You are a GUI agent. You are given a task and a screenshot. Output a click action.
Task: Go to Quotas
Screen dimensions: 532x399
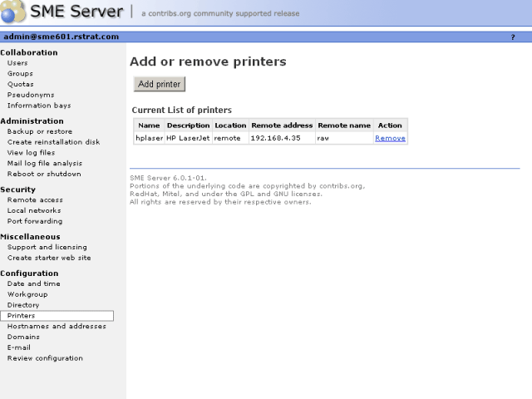pos(20,84)
